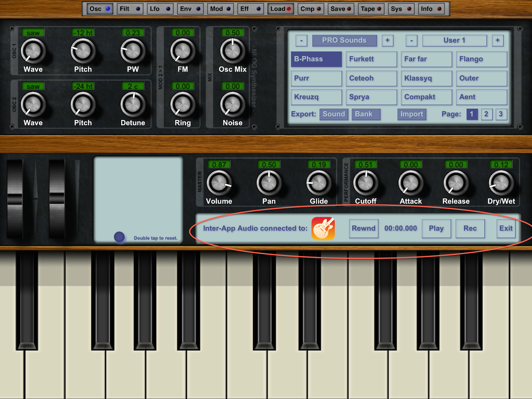Click the Import button
The image size is (532, 399).
point(412,114)
